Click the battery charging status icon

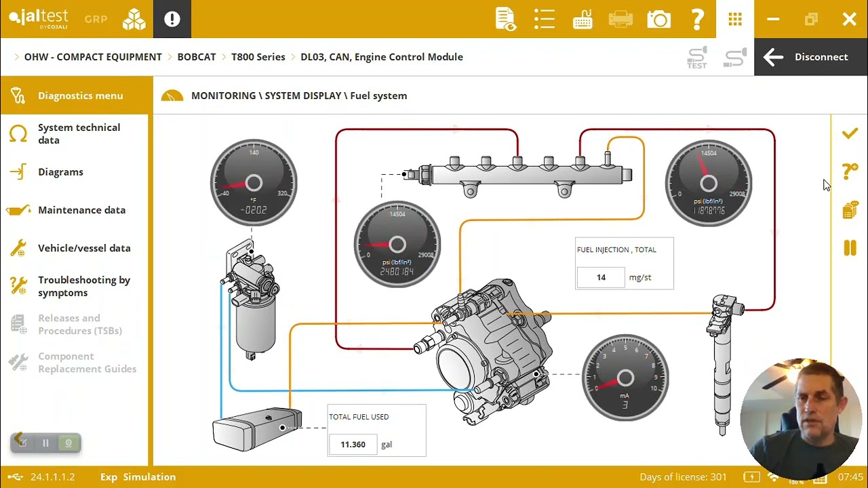[x=751, y=477]
